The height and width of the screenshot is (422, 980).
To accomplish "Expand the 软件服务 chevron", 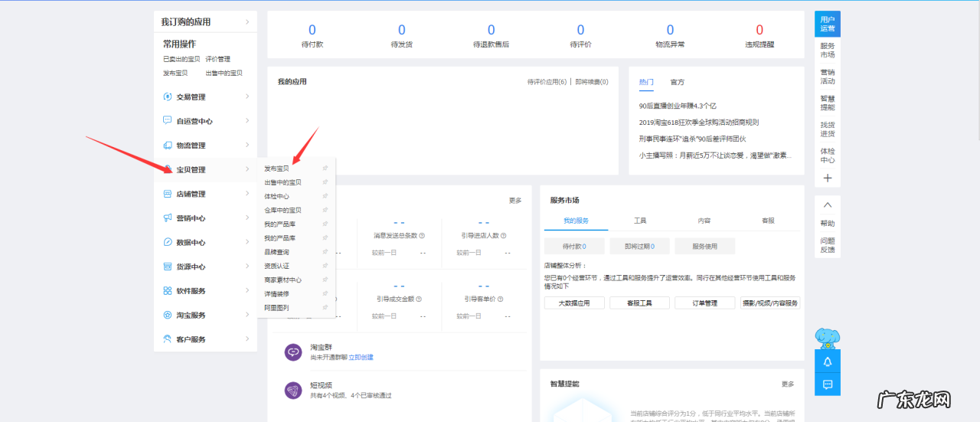I will tap(247, 290).
